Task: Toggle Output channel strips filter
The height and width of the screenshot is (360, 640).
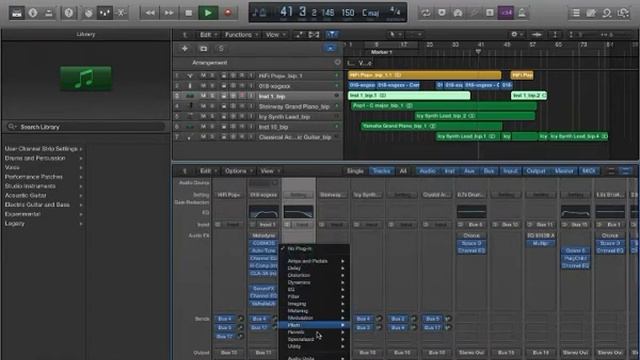Action: point(536,171)
